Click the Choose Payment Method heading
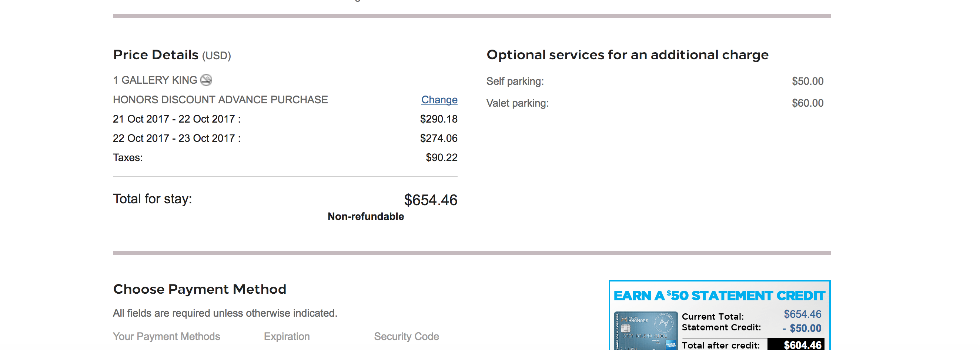This screenshot has width=980, height=350. click(199, 289)
